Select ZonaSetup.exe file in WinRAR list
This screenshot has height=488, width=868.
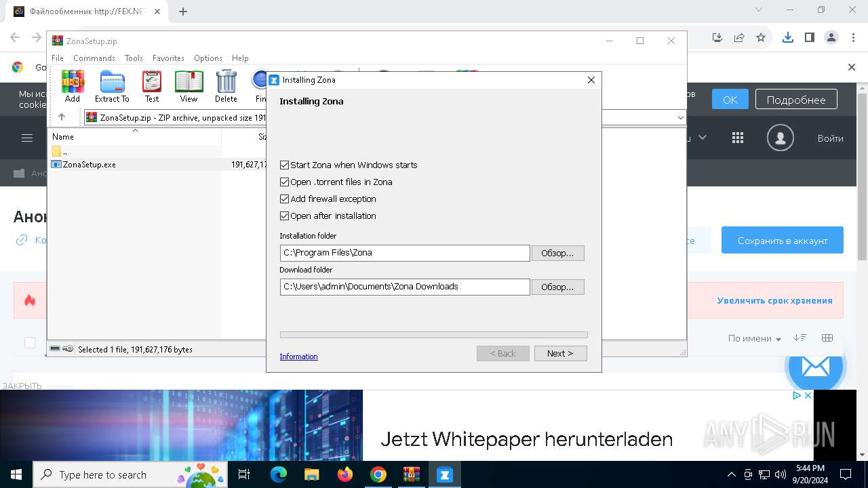90,164
